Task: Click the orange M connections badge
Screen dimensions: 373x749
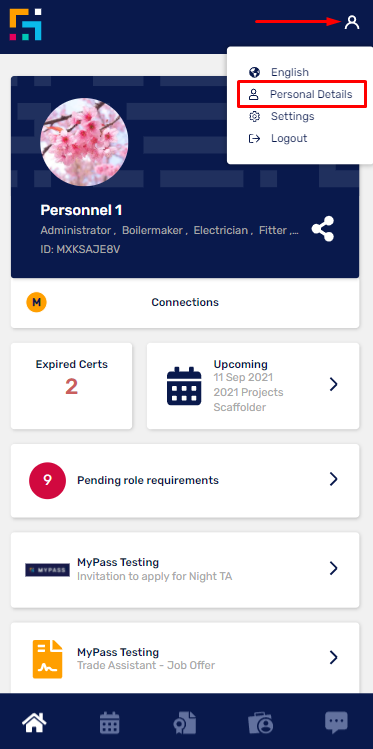Action: coord(36,302)
